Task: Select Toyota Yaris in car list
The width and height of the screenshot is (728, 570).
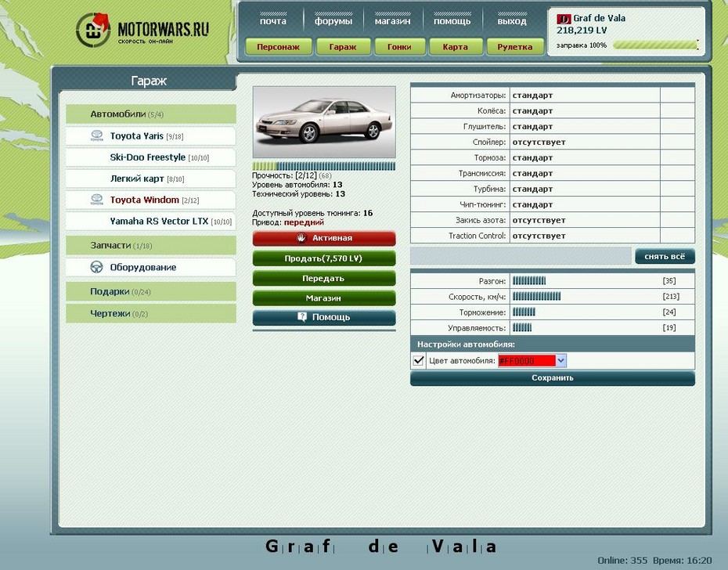Action: [151, 136]
